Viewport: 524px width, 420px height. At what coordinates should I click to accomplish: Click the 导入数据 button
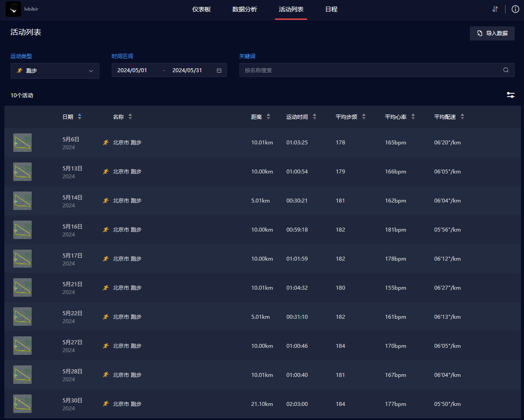click(x=492, y=33)
